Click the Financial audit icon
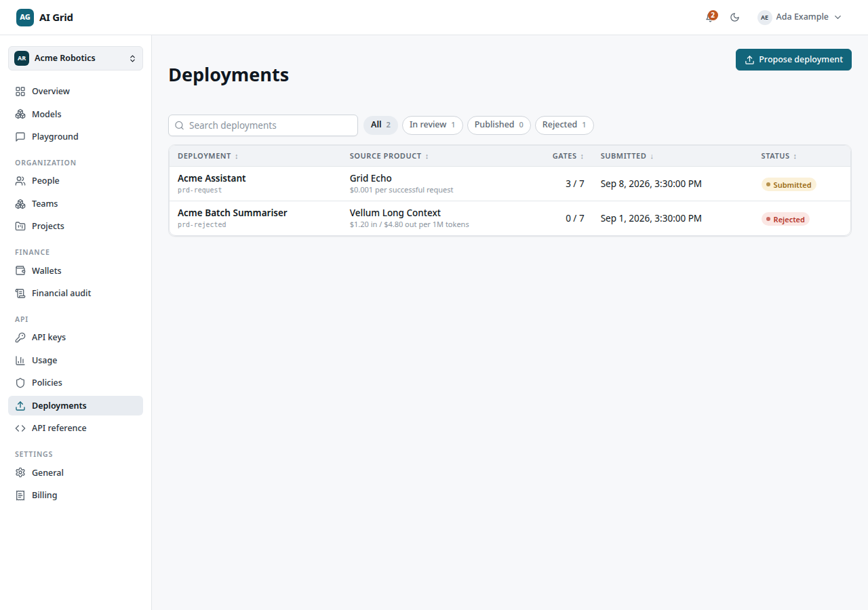The image size is (868, 610). (x=20, y=293)
